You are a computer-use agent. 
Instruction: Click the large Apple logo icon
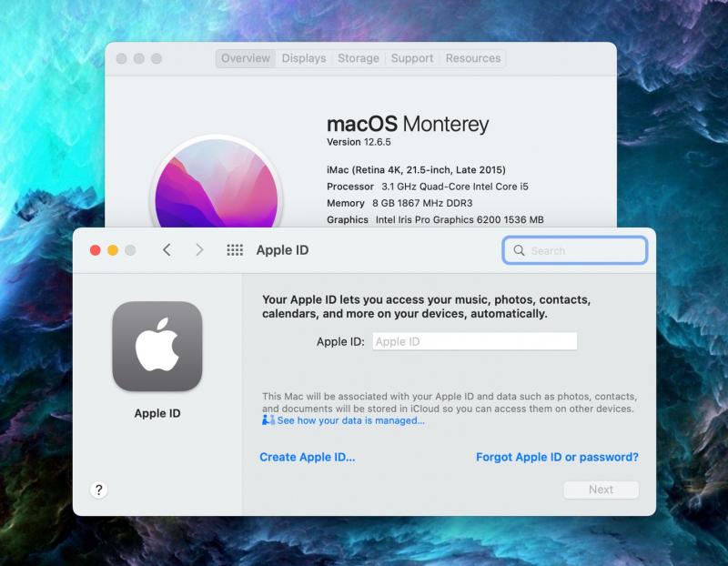pyautogui.click(x=157, y=347)
